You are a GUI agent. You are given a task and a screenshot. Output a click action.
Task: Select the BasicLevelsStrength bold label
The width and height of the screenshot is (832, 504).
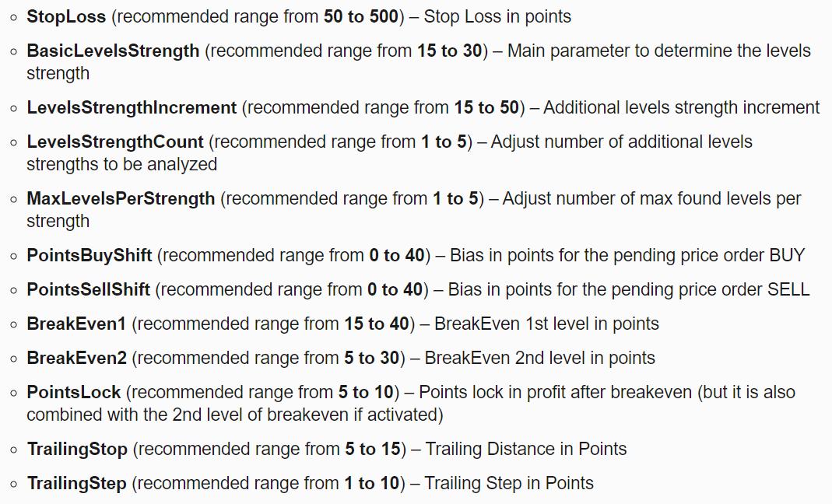pos(113,51)
